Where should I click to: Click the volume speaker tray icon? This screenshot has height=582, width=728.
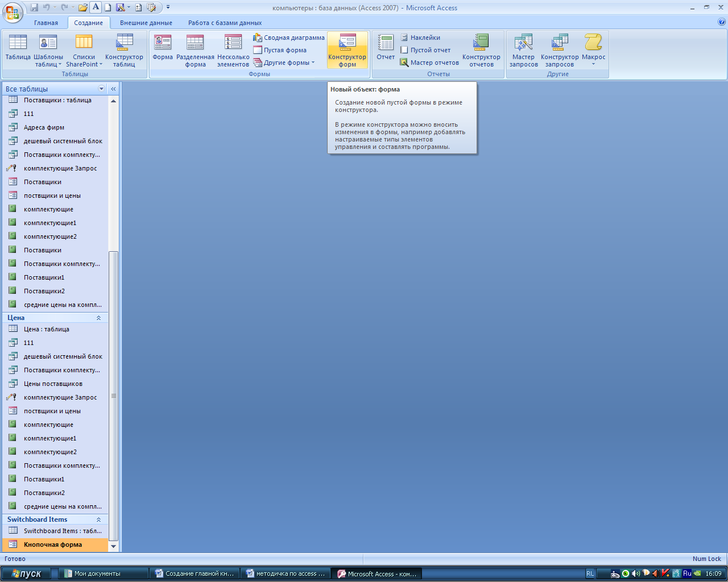[636, 573]
